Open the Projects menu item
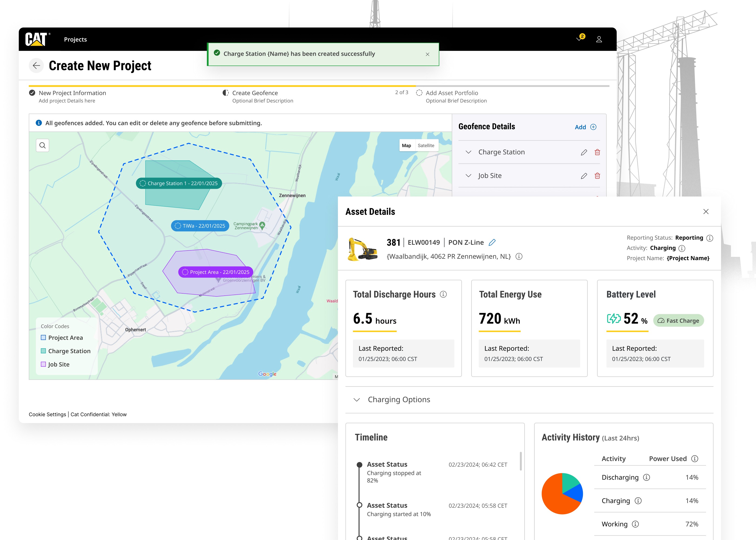Viewport: 756px width, 540px height. [75, 40]
